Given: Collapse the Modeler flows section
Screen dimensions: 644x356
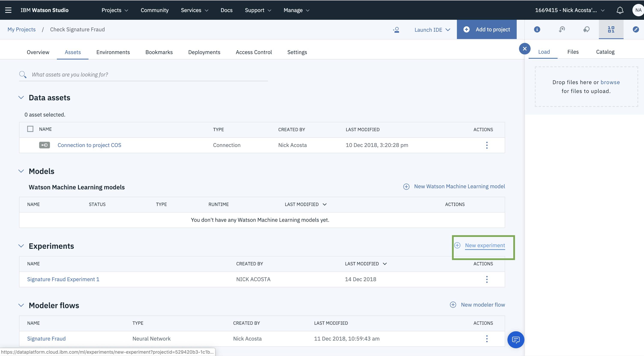Looking at the screenshot, I should coord(21,305).
